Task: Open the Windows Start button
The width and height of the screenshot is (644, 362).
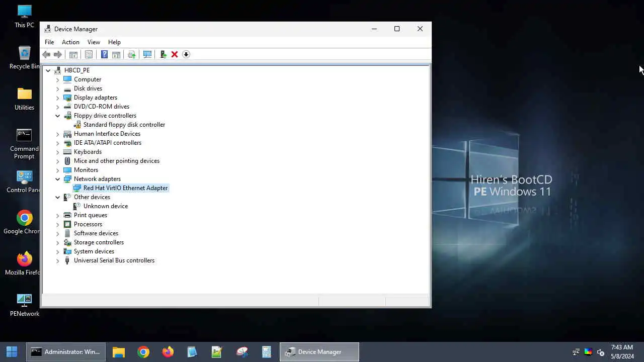Action: point(12,352)
